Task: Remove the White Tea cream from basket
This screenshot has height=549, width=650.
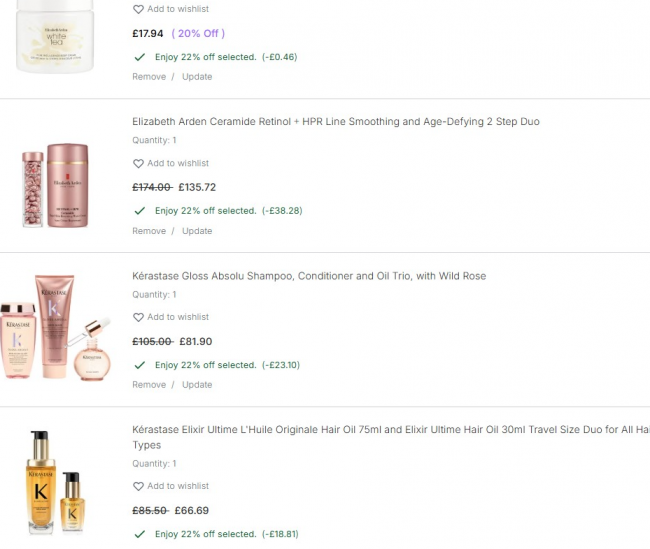Action: [x=149, y=77]
